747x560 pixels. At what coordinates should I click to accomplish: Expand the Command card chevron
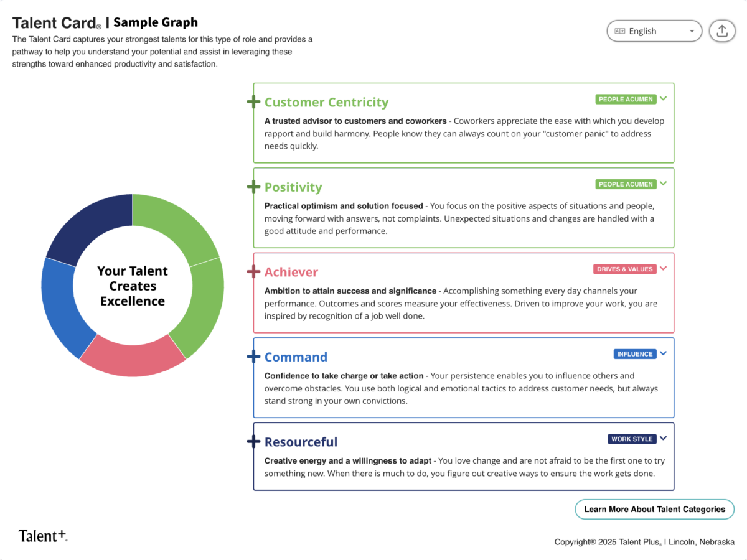pyautogui.click(x=663, y=353)
